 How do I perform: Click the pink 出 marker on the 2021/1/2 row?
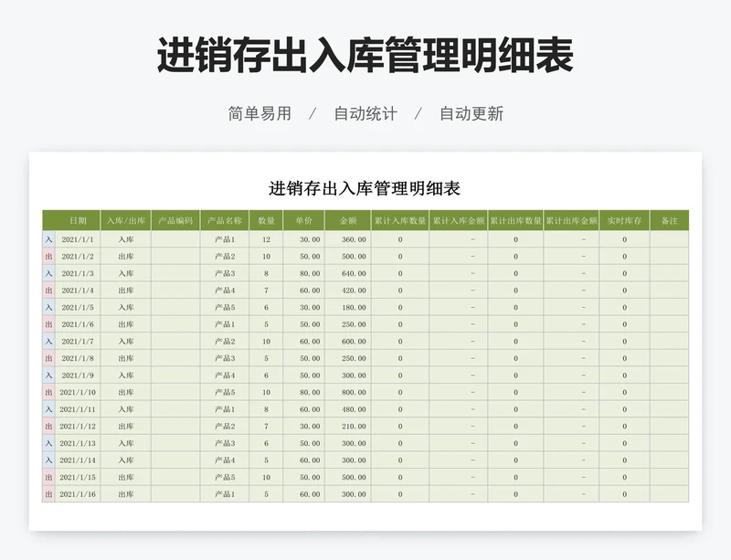point(48,257)
